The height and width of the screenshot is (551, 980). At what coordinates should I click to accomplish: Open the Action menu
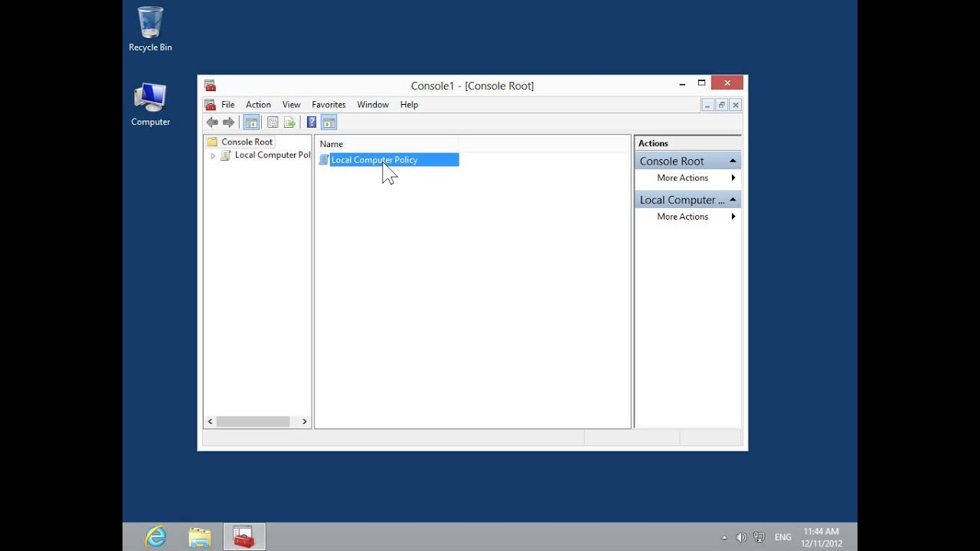click(x=258, y=105)
